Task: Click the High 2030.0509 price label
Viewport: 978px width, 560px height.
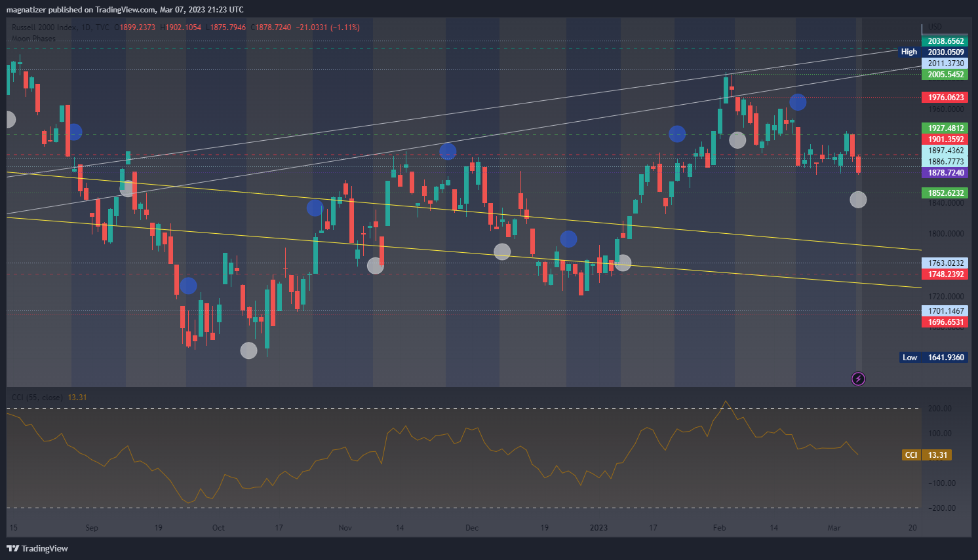Action: tap(933, 52)
